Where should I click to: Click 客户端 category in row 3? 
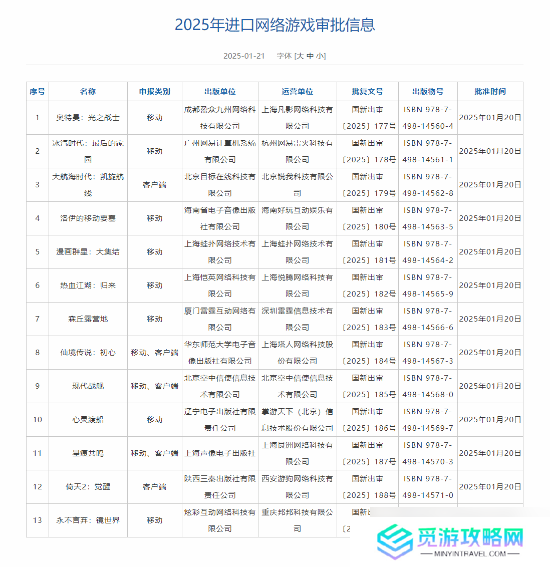[155, 185]
